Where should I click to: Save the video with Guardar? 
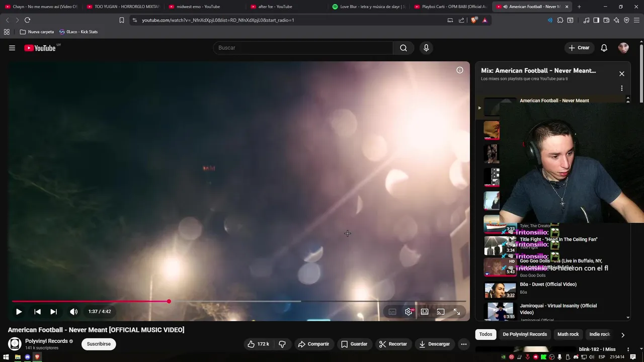point(354,344)
